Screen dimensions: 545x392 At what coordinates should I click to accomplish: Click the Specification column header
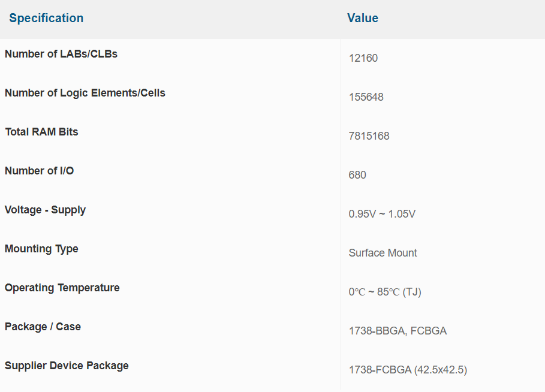click(46, 18)
